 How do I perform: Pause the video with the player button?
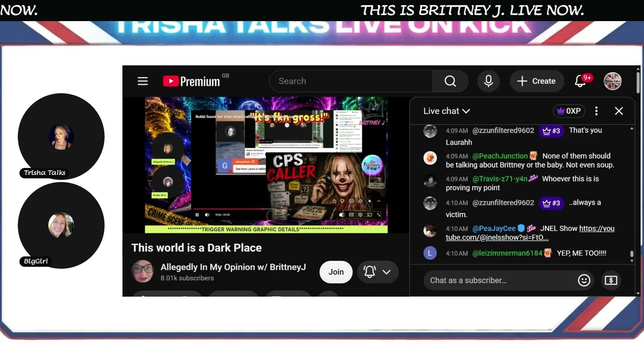[197, 215]
